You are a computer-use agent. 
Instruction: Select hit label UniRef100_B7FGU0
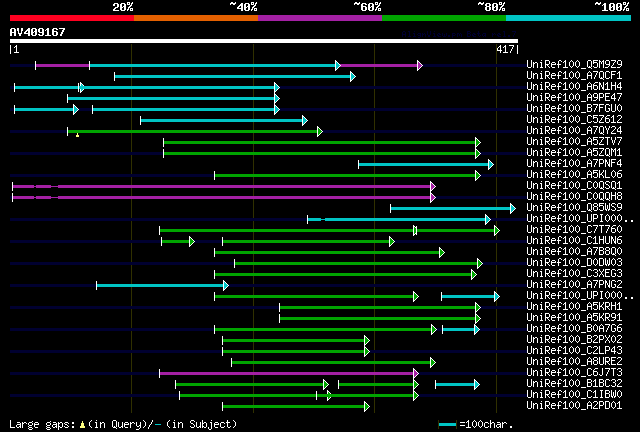click(574, 108)
